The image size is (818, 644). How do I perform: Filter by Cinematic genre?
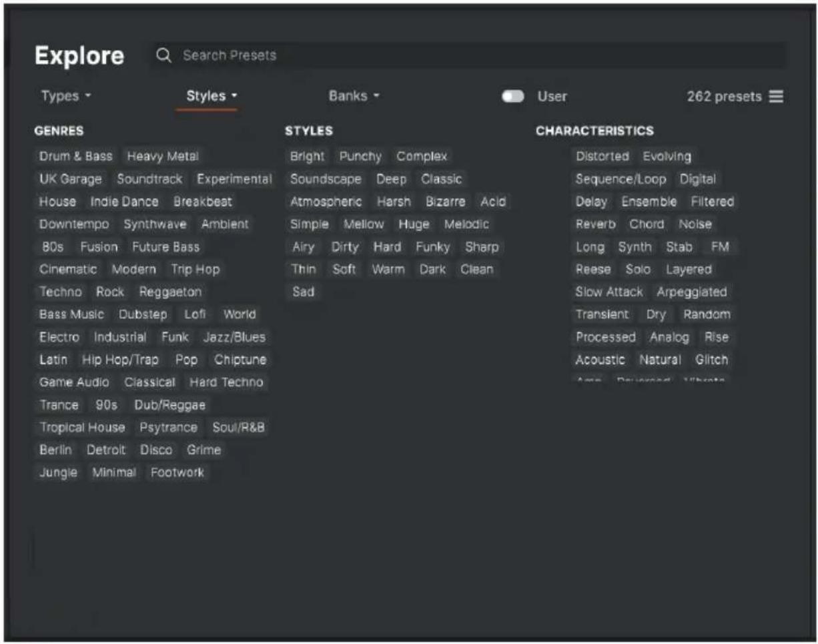(68, 270)
